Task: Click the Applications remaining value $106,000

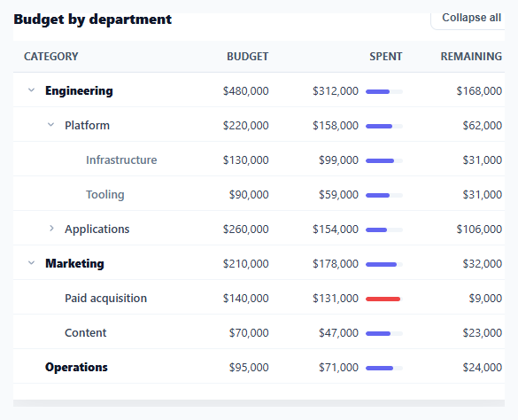Action: [479, 229]
